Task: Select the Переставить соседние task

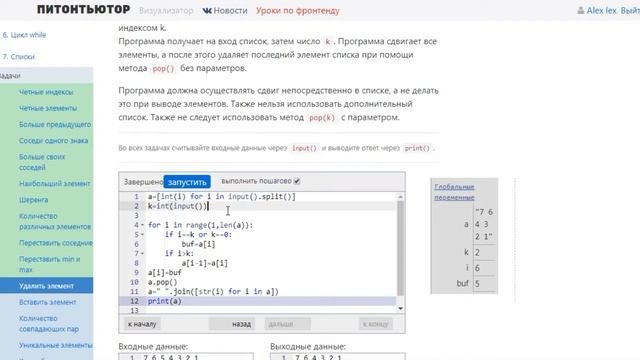Action: (56, 243)
